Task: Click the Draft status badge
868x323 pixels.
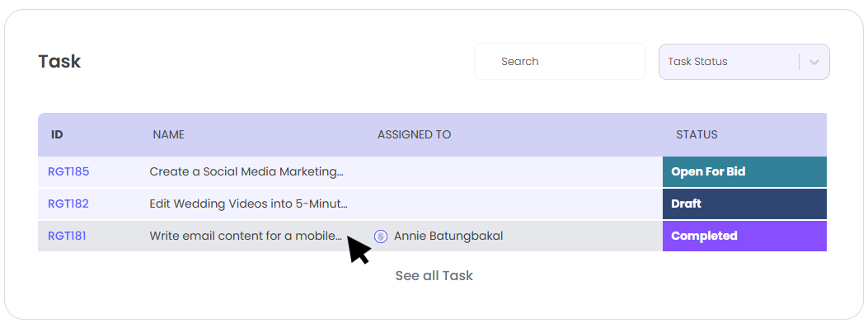Action: pyautogui.click(x=744, y=204)
